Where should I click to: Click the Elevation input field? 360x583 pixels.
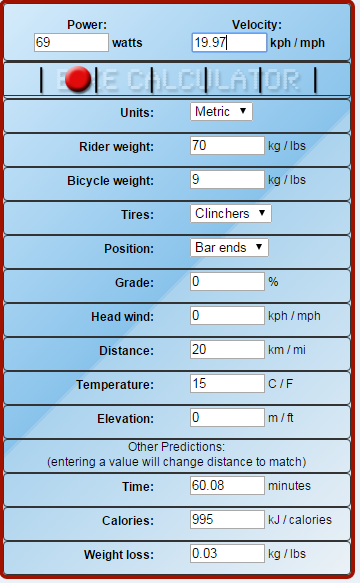[227, 418]
